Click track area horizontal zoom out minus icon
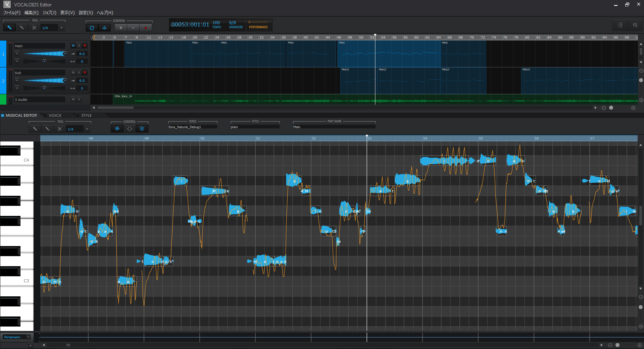This screenshot has height=349, width=644. [x=604, y=108]
